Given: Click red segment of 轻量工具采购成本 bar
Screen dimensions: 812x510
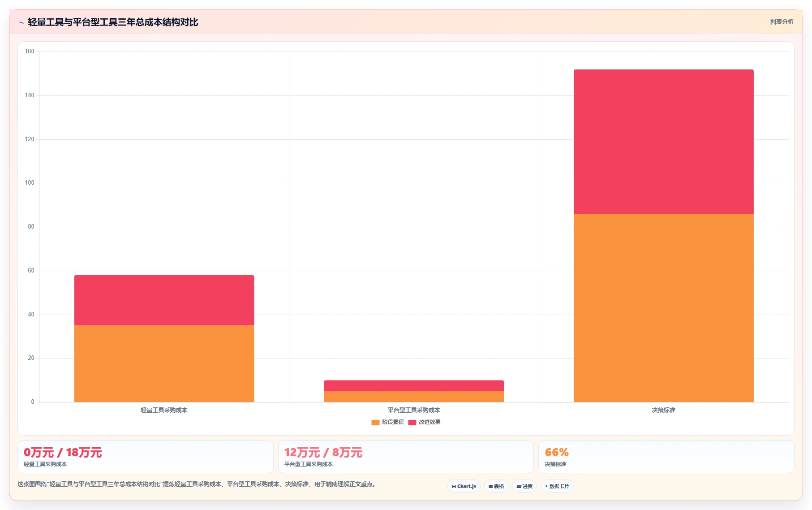Looking at the screenshot, I should point(164,300).
